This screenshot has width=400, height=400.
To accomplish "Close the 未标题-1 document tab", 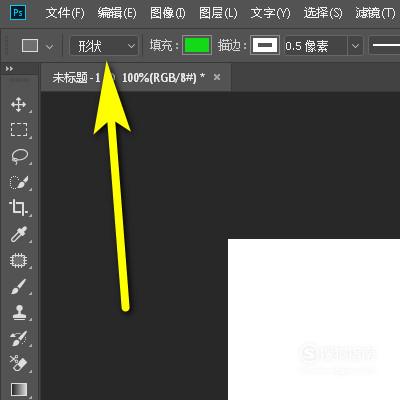I will (217, 77).
